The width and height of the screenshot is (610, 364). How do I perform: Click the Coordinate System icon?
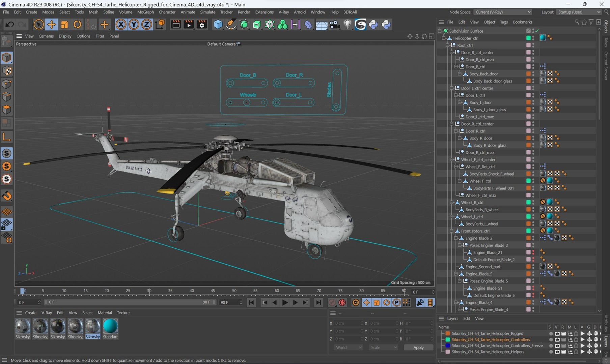pyautogui.click(x=160, y=24)
